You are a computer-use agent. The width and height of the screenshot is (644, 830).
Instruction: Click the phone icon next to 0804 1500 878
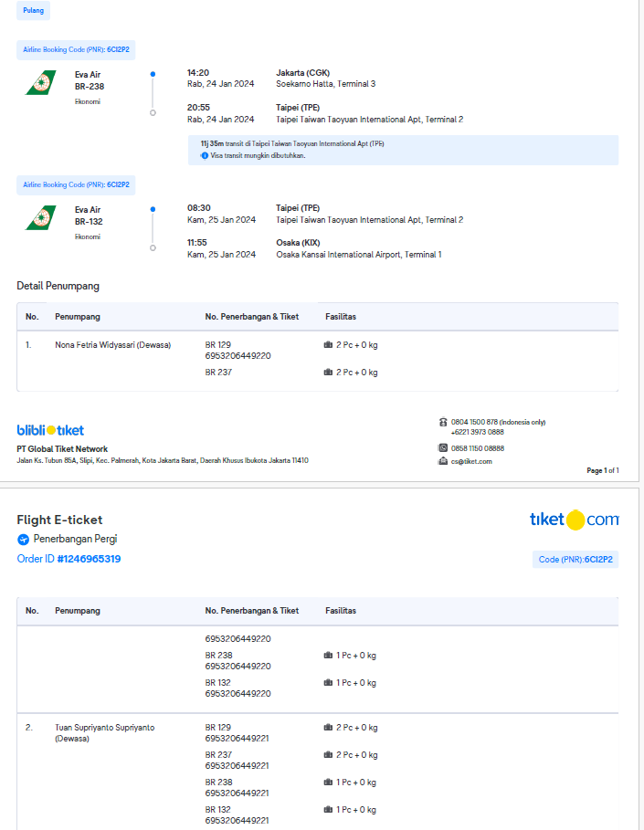pyautogui.click(x=443, y=422)
